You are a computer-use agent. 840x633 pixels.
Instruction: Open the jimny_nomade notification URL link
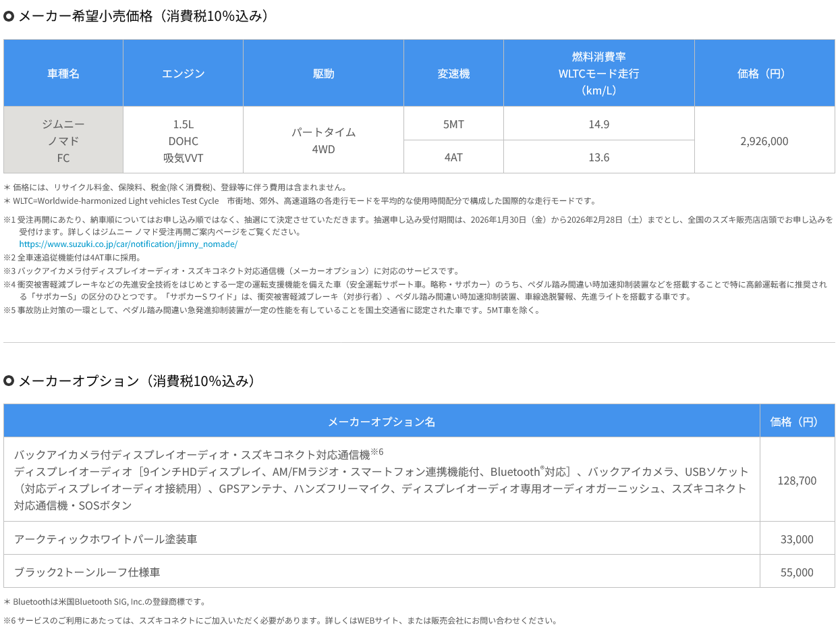tap(128, 244)
